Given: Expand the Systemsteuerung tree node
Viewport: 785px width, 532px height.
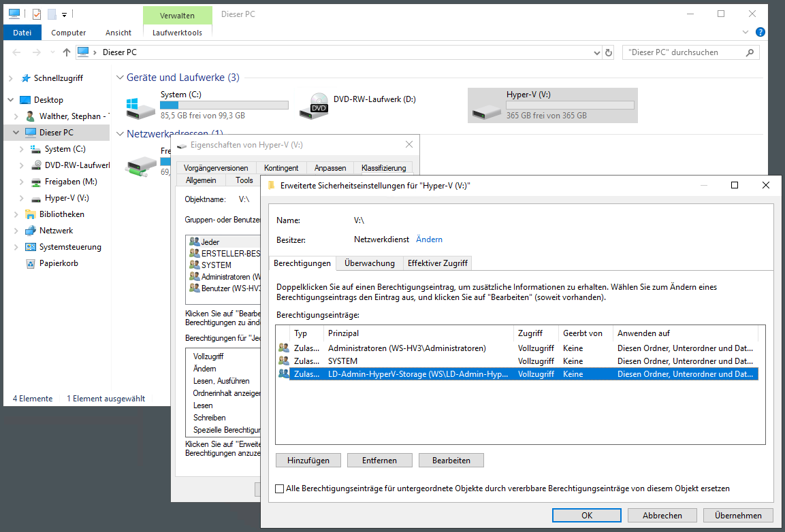Looking at the screenshot, I should tap(16, 247).
